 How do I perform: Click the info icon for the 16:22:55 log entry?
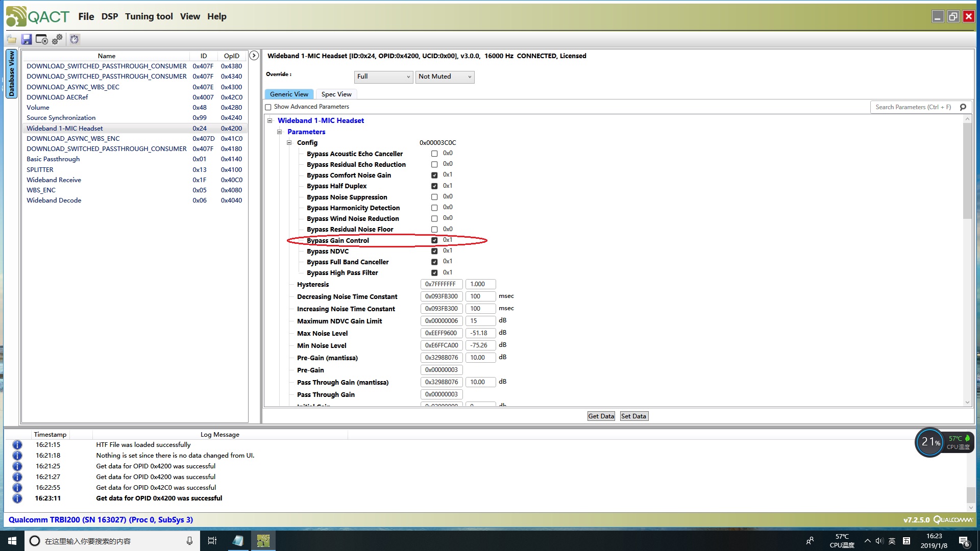point(17,488)
